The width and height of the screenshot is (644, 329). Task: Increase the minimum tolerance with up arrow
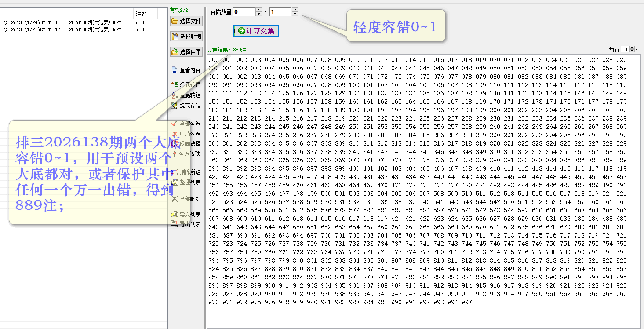(x=258, y=10)
